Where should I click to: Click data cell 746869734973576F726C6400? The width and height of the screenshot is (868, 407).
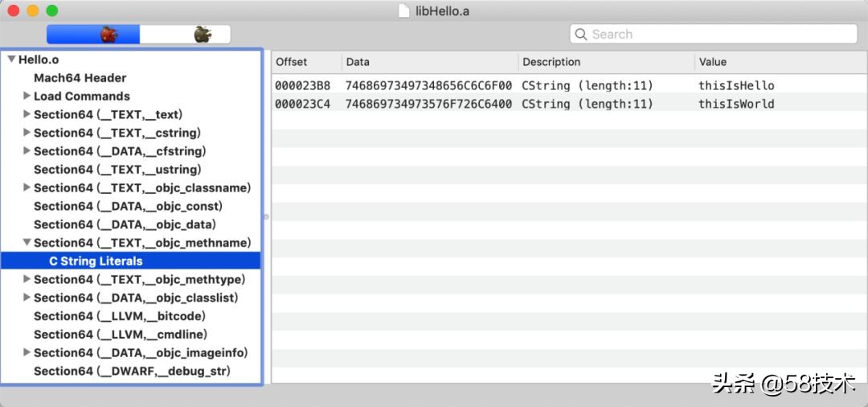click(x=428, y=104)
